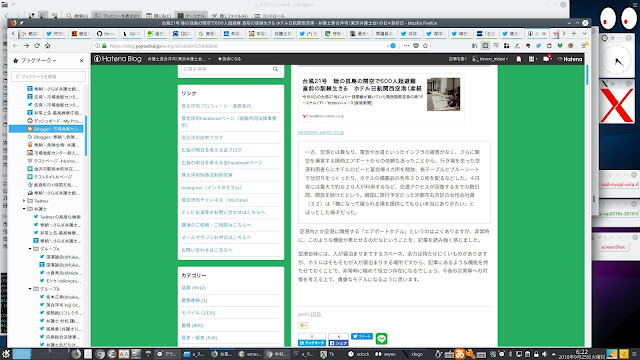The height and width of the screenshot is (360, 640).
Task: Open the モバイル (1320) category
Action: coord(198,313)
